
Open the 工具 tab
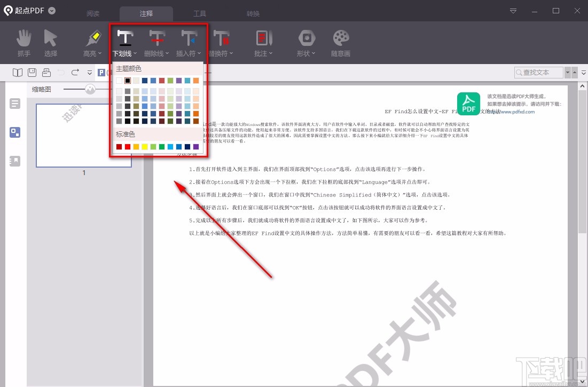pos(200,14)
